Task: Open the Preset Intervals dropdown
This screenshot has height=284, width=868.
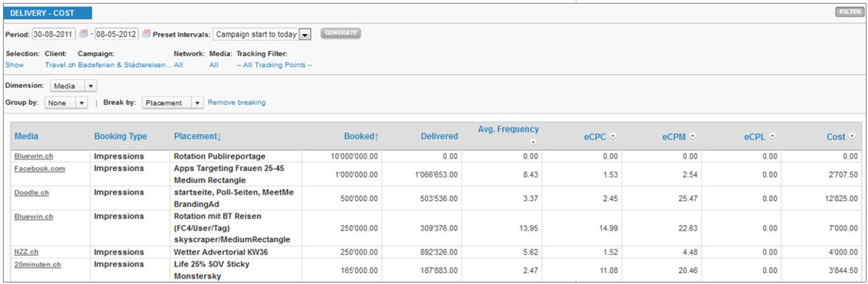Action: point(262,35)
